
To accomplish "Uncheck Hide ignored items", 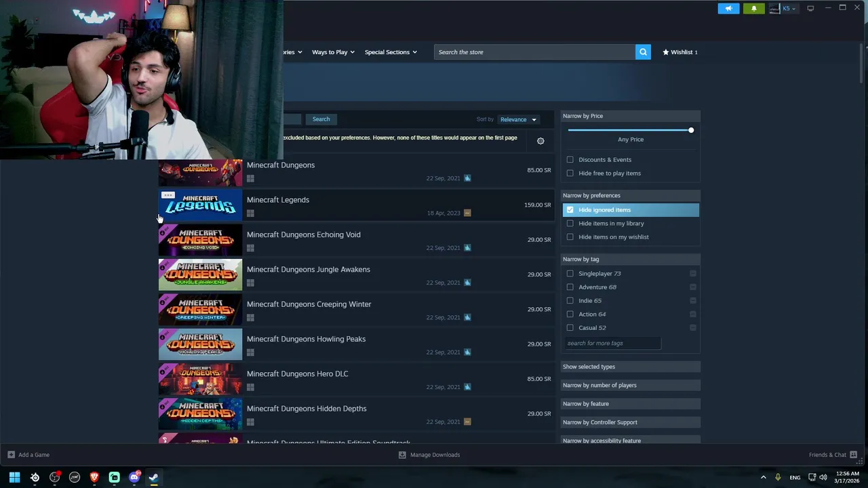I will (x=570, y=209).
